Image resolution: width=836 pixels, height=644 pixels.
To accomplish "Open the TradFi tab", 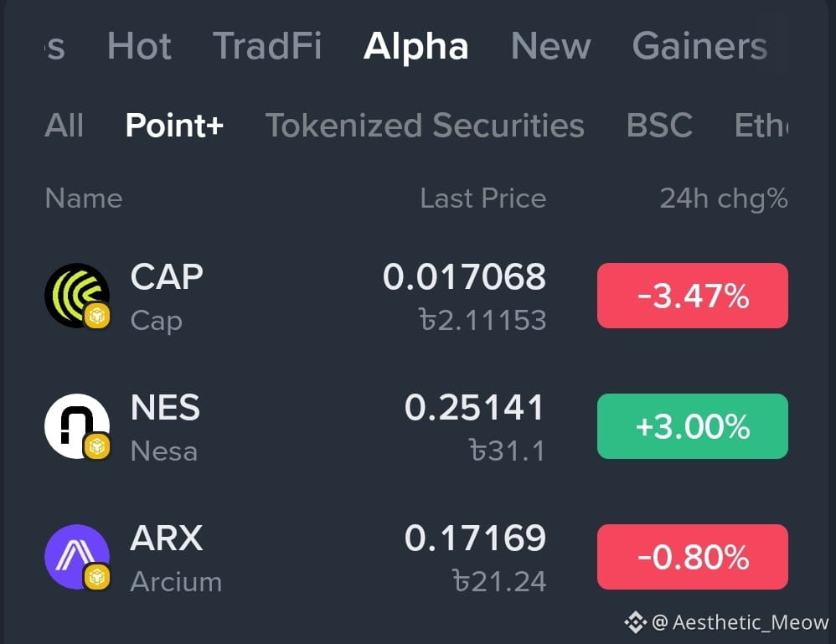I will coord(267,46).
